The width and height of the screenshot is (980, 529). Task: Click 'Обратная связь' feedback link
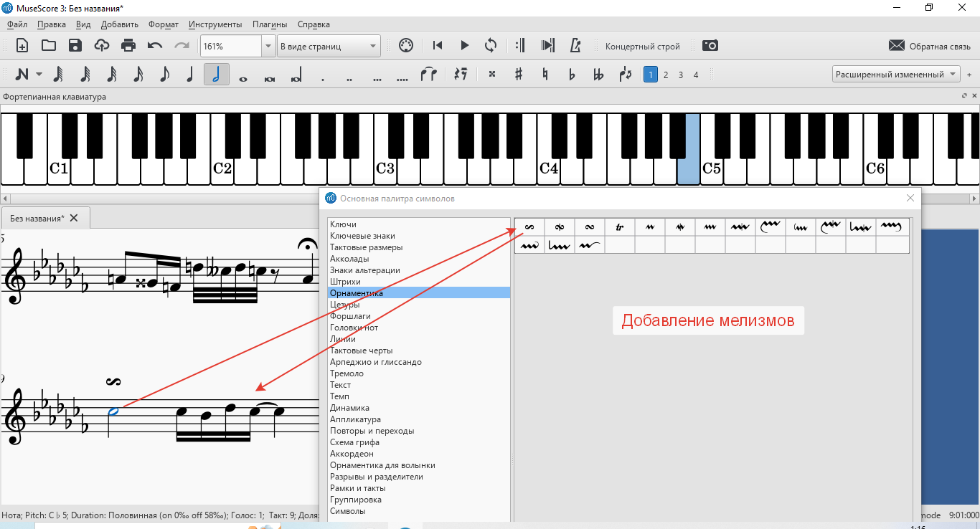coord(930,47)
